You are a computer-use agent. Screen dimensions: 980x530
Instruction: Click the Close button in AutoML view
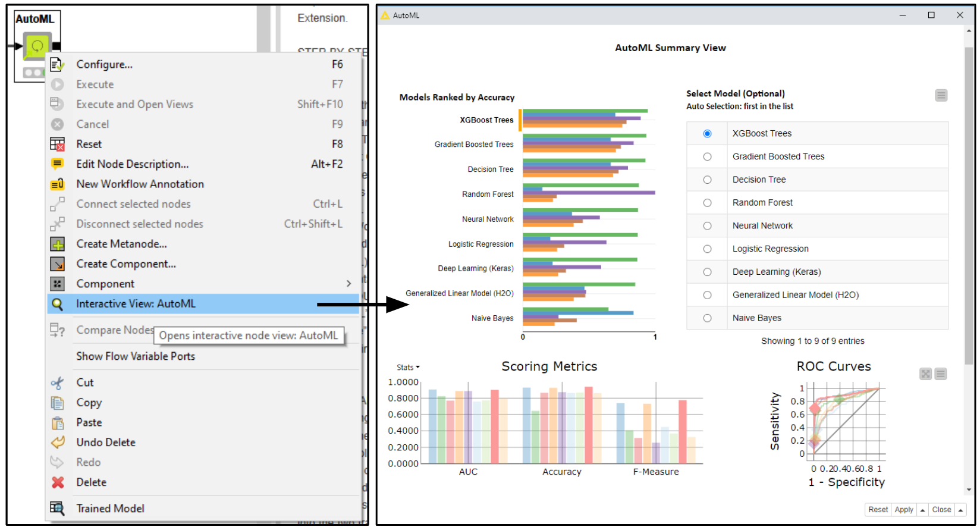[x=941, y=510]
